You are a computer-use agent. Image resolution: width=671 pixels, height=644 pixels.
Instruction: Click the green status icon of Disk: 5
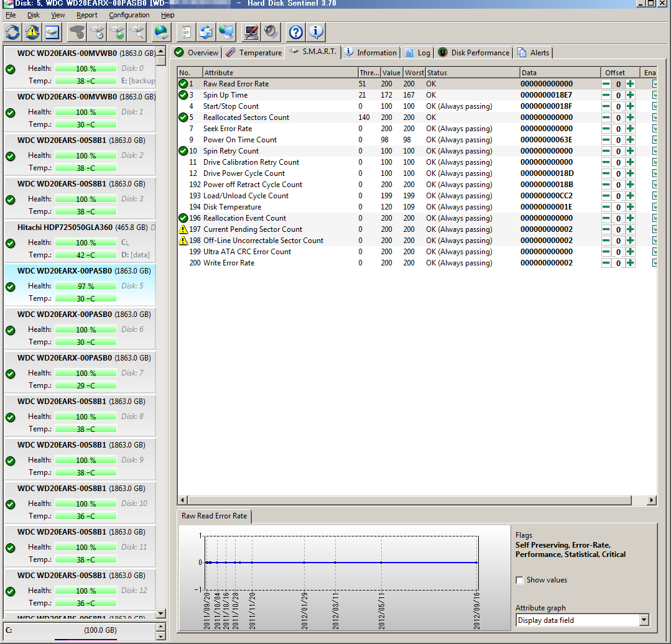(11, 287)
